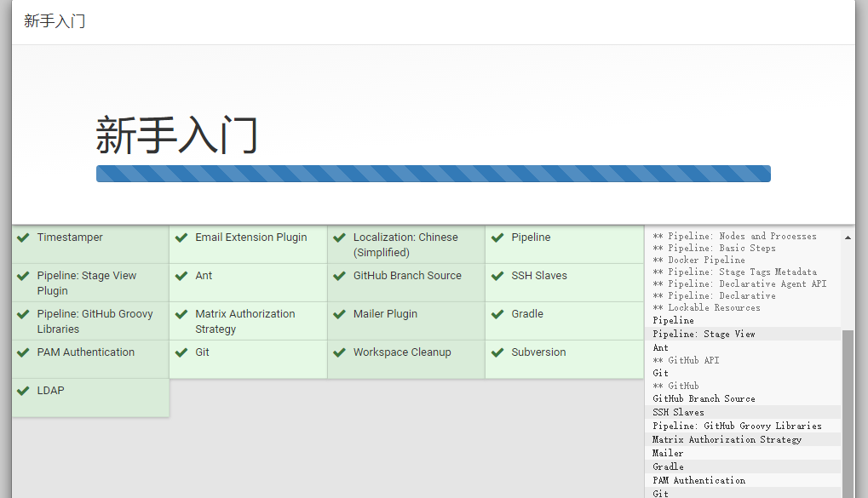Click the striped installation progress bar
868x498 pixels.
click(x=434, y=173)
